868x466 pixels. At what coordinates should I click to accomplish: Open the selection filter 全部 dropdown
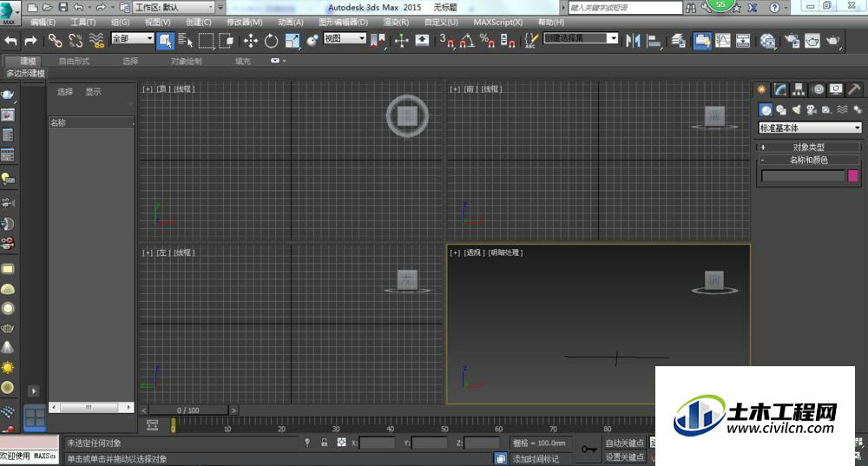[132, 38]
